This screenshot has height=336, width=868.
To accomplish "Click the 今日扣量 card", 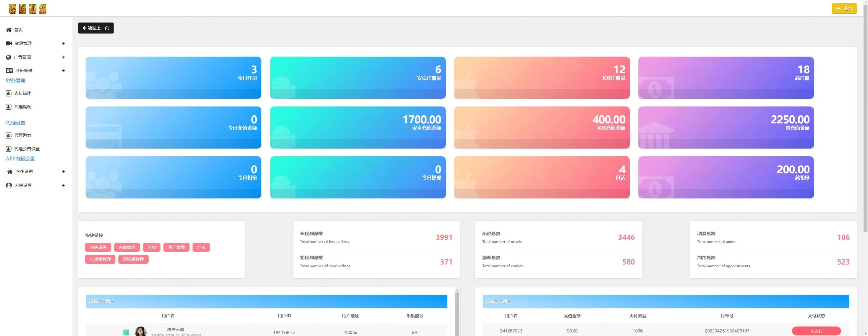I will 174,177.
